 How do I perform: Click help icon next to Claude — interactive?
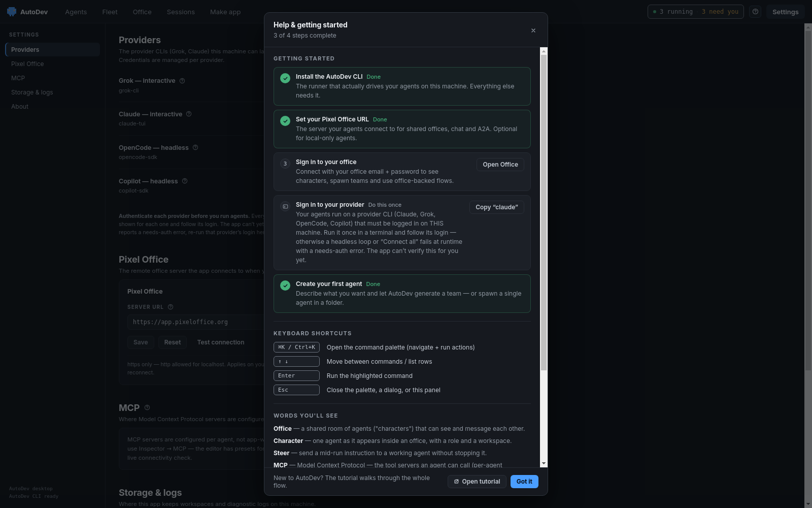189,114
